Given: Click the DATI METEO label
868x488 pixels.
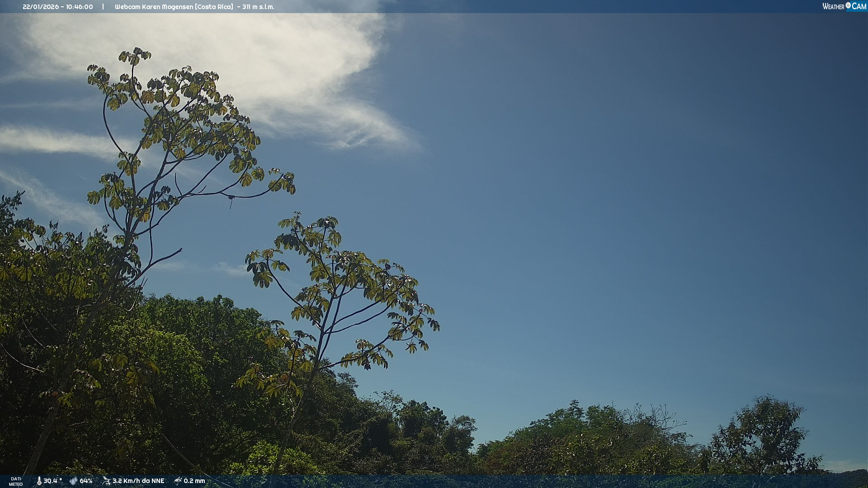Looking at the screenshot, I should (x=16, y=481).
